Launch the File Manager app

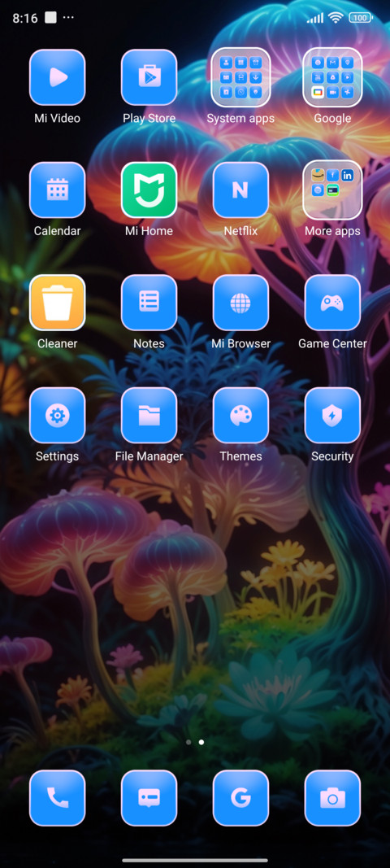pos(149,415)
